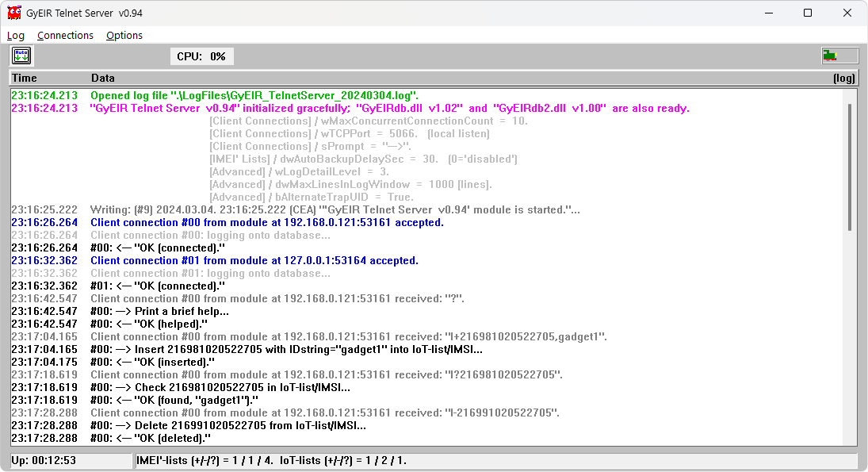Image resolution: width=868 pixels, height=472 pixels.
Task: Click the (log) label in header
Action: [x=844, y=78]
